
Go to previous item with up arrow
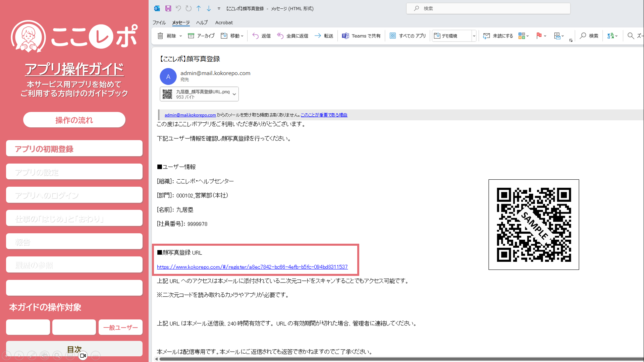click(x=199, y=8)
